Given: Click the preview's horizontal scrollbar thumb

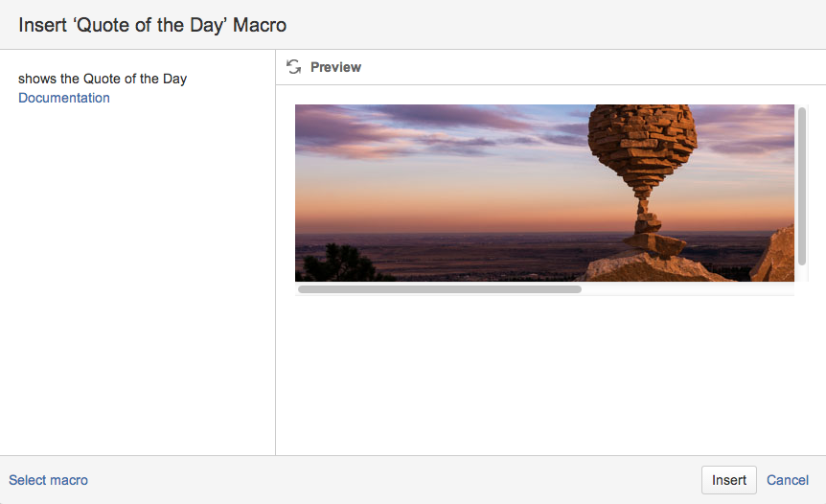Looking at the screenshot, I should coord(439,288).
